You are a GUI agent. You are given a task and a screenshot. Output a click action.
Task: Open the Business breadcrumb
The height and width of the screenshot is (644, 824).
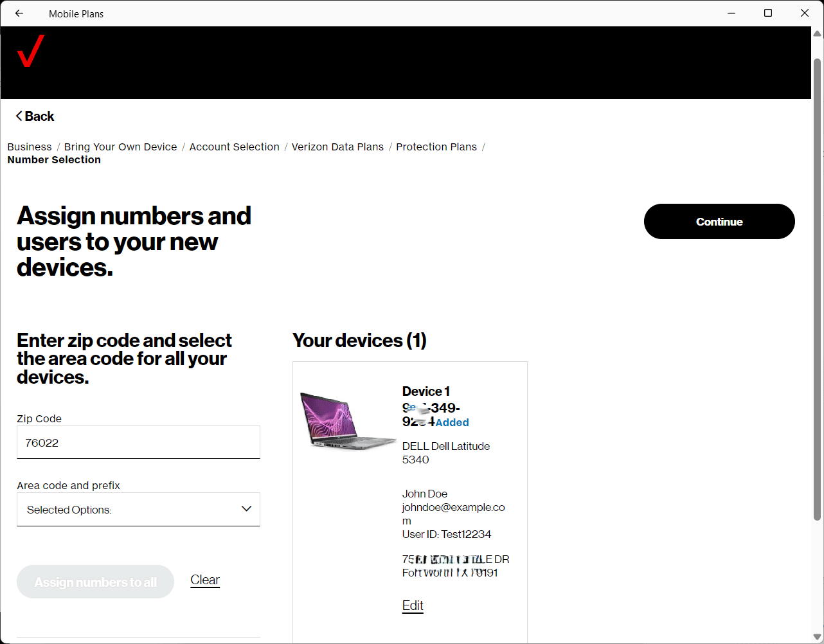pyautogui.click(x=30, y=147)
